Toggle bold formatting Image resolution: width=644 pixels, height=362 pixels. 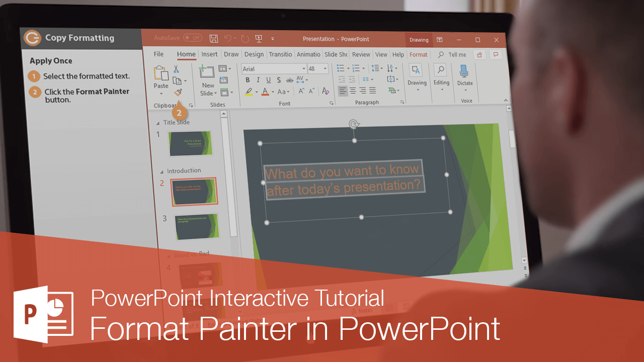click(x=248, y=79)
